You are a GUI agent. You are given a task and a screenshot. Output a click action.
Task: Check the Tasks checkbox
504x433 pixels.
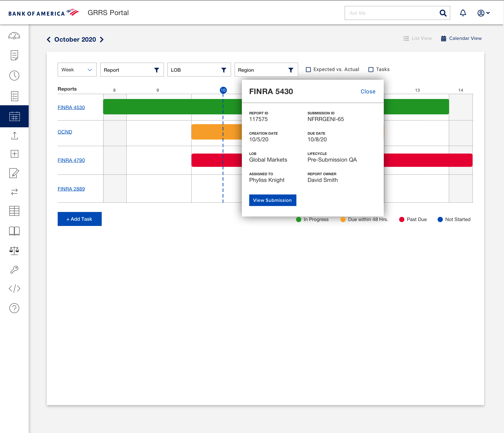pyautogui.click(x=371, y=70)
